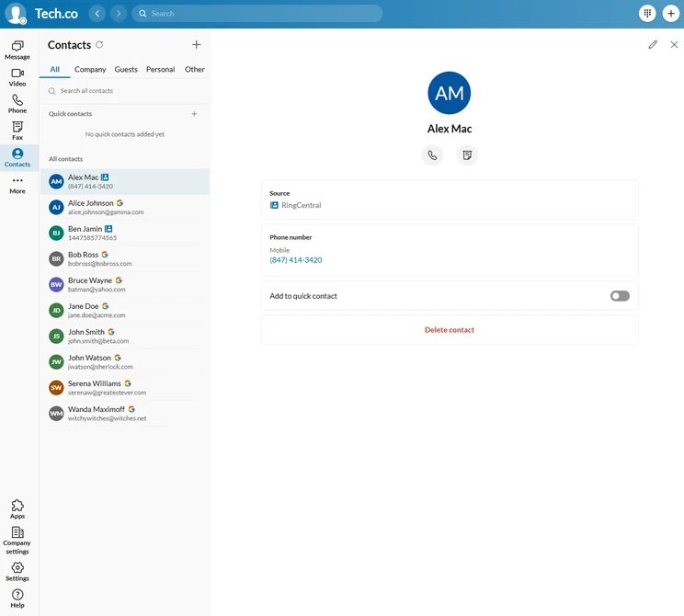Screen dimensions: 684x616
Task: Edit Alex Mac contact with pencil icon
Action: tap(653, 44)
